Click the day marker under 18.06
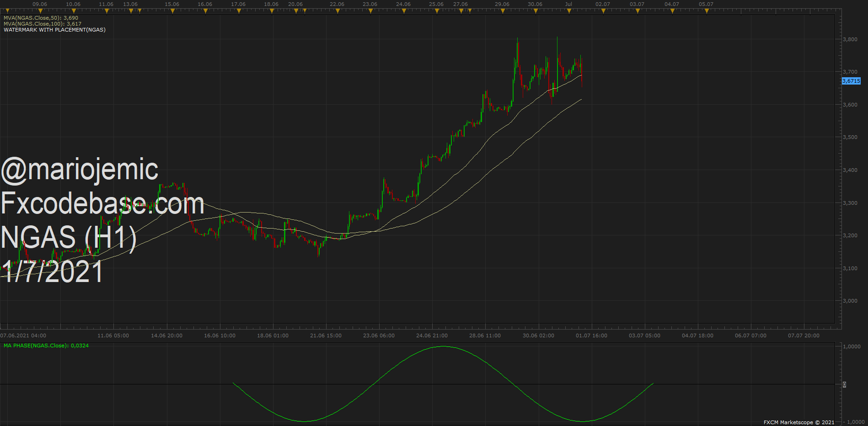The width and height of the screenshot is (868, 426). coord(272,11)
